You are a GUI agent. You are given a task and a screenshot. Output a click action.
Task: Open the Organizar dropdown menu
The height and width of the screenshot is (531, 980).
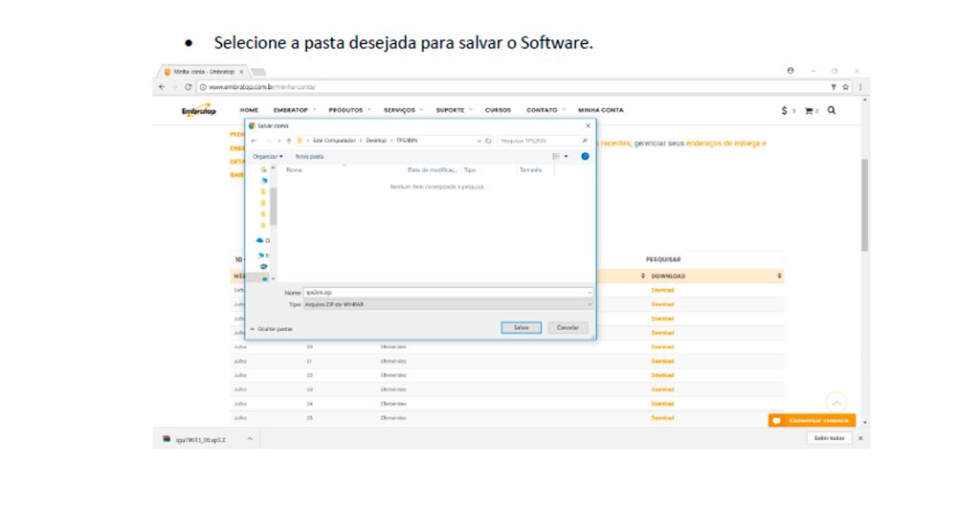268,156
